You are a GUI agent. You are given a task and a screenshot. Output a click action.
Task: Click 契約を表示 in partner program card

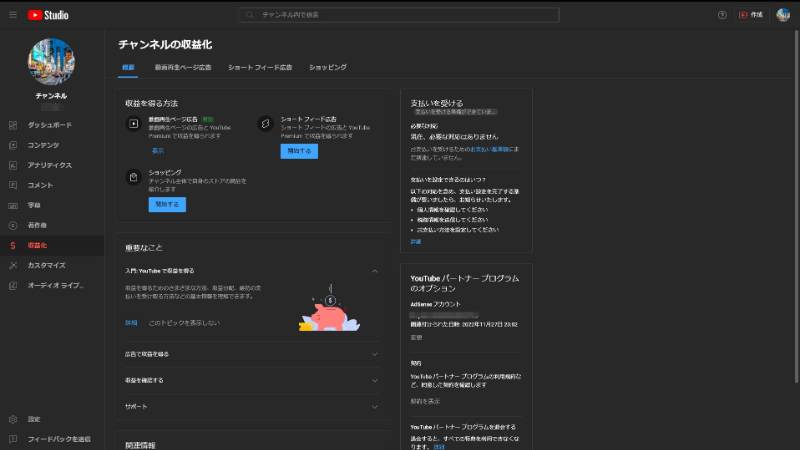pyautogui.click(x=425, y=402)
